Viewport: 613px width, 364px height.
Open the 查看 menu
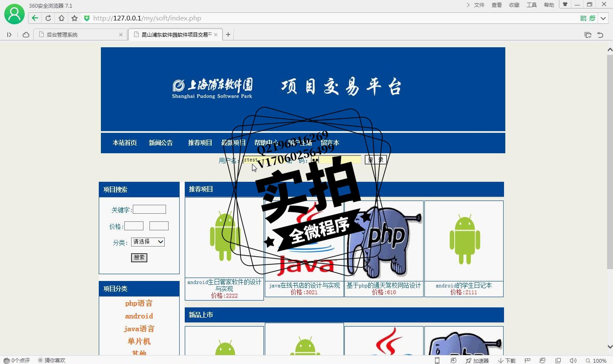(497, 5)
